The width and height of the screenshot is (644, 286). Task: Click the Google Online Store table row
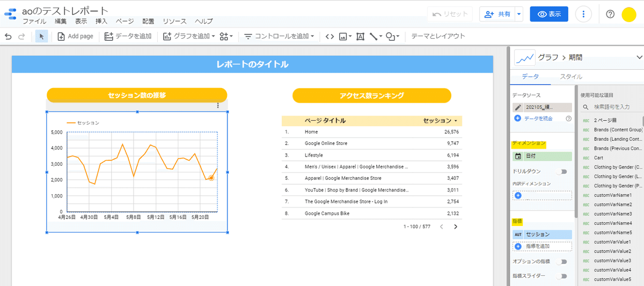pyautogui.click(x=371, y=143)
